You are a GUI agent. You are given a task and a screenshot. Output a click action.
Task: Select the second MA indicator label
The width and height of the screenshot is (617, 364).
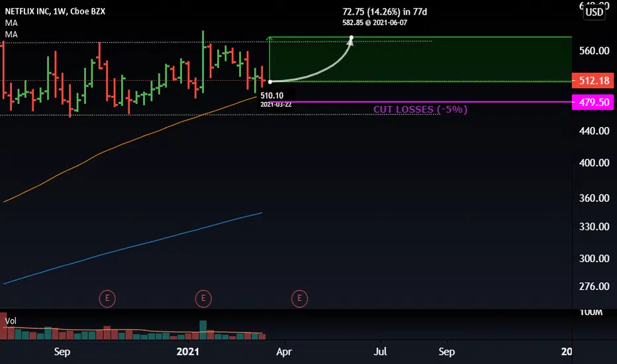pos(11,34)
